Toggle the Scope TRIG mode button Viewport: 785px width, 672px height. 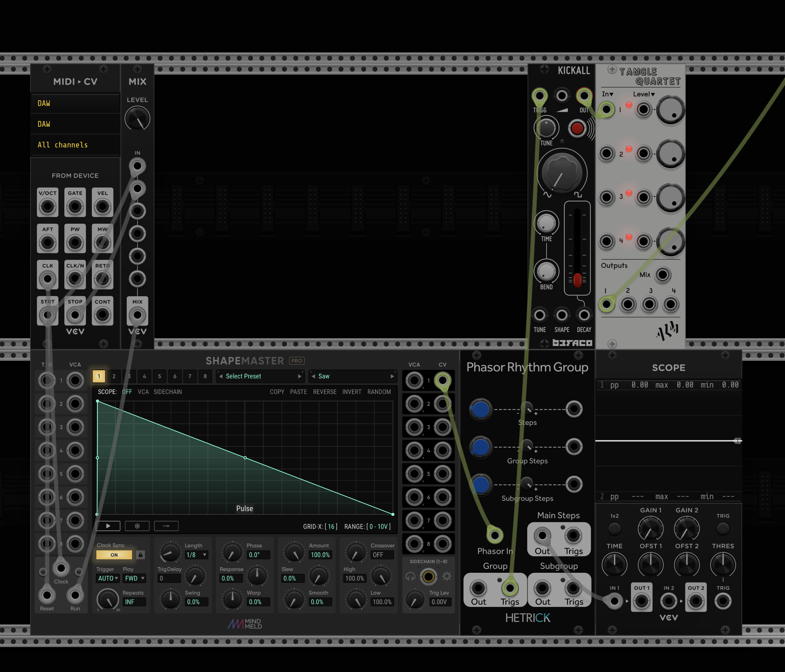(x=722, y=529)
